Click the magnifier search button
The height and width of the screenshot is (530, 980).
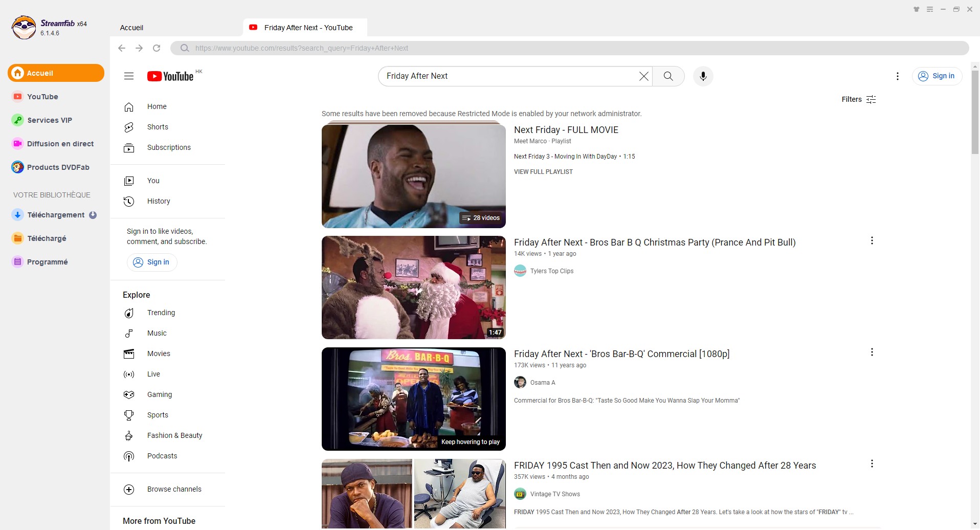669,76
